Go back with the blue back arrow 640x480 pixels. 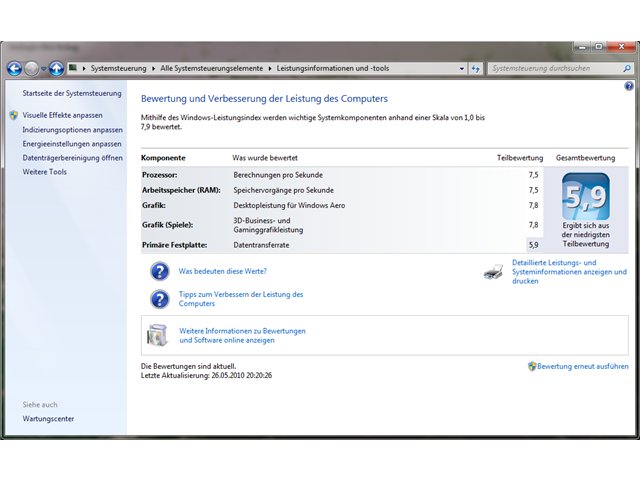click(x=15, y=69)
